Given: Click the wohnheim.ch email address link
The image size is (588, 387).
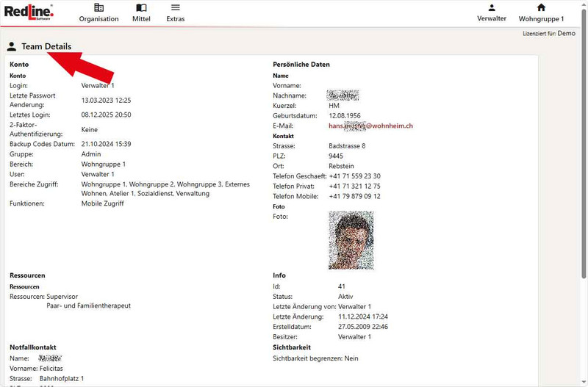Looking at the screenshot, I should [x=370, y=126].
